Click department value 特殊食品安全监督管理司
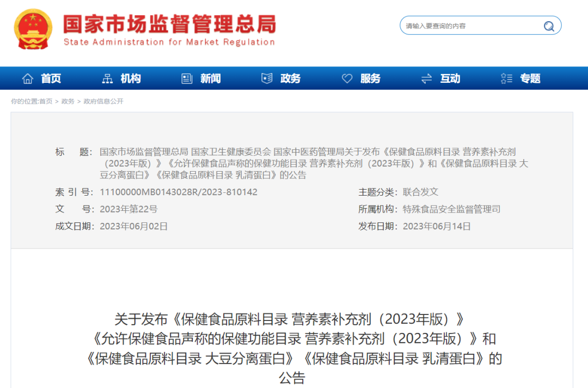Screen dimensions: 588x388 click(x=451, y=209)
